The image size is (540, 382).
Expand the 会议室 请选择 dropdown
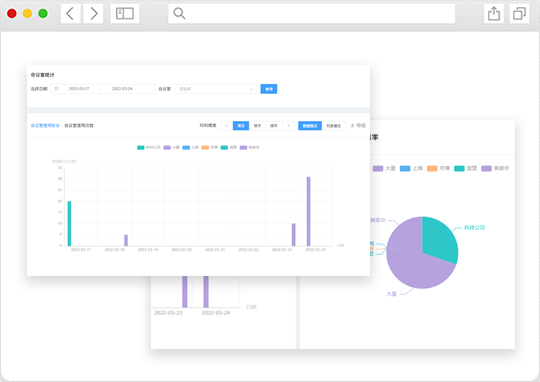point(215,89)
